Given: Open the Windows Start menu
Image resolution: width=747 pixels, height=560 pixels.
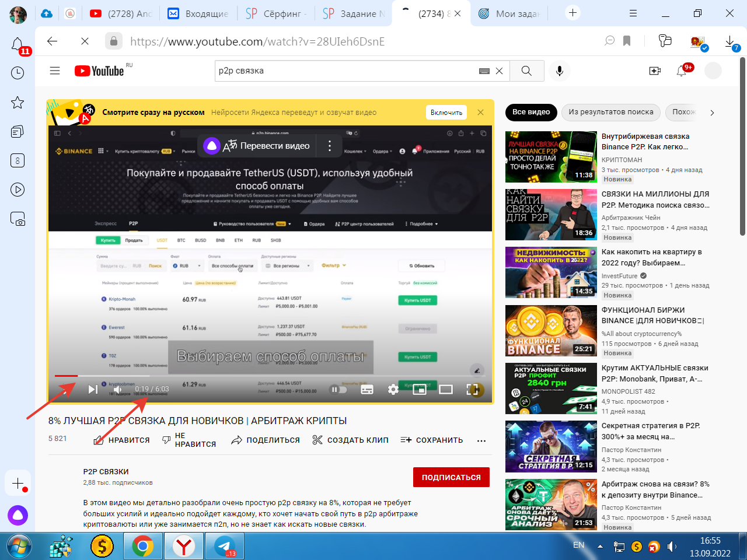Looking at the screenshot, I should point(20,547).
